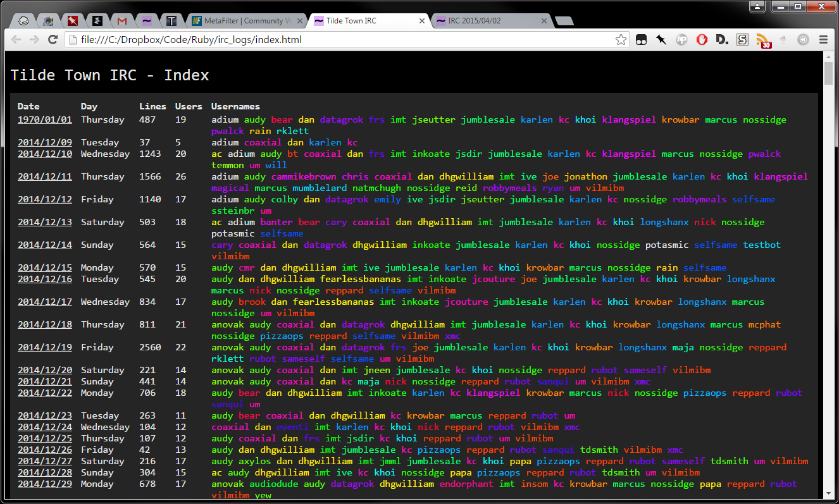Click the 'S' Stylish extension icon
Image resolution: width=839 pixels, height=504 pixels.
(742, 40)
